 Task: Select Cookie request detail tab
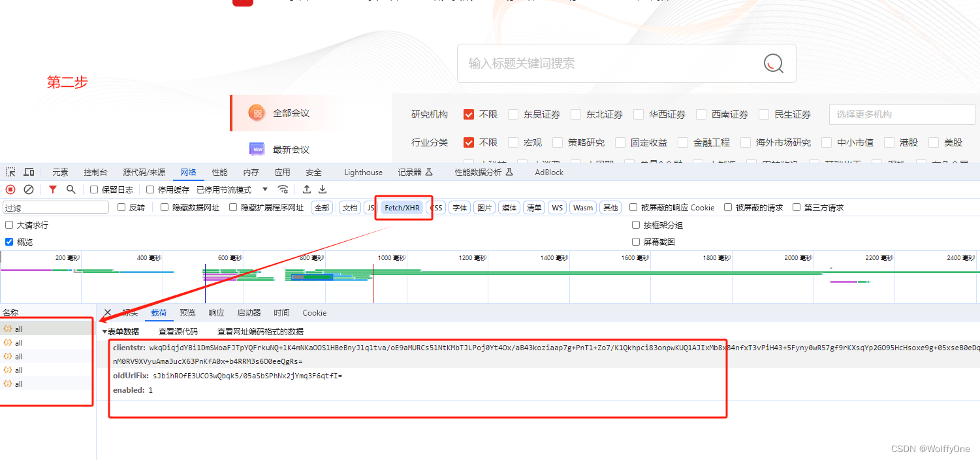(x=315, y=313)
